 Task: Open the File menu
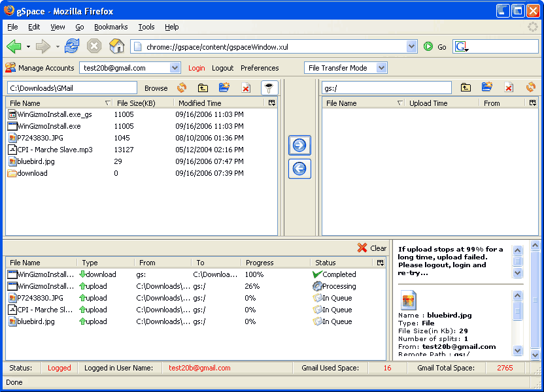click(x=12, y=27)
